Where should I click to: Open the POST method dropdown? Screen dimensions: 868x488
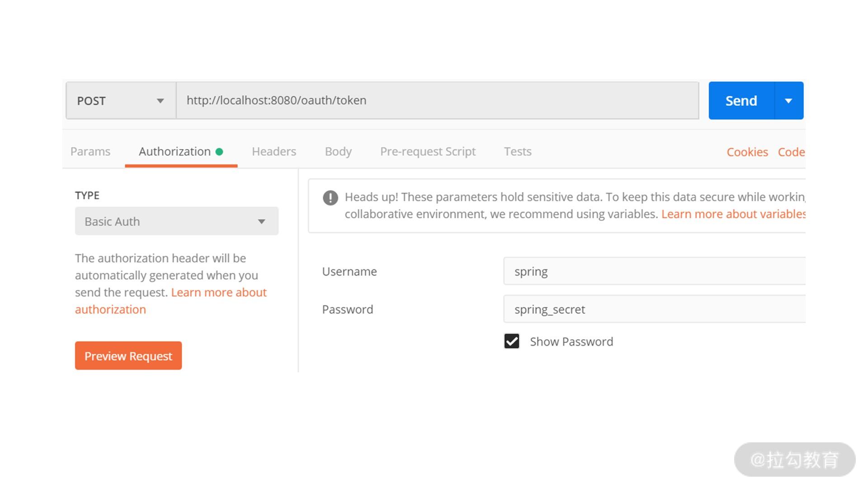pos(121,101)
